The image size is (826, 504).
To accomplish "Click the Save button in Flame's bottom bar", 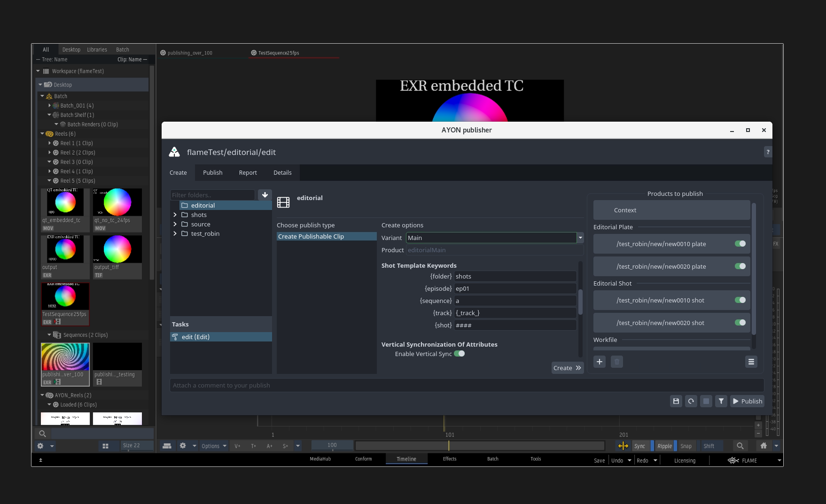I will [599, 460].
